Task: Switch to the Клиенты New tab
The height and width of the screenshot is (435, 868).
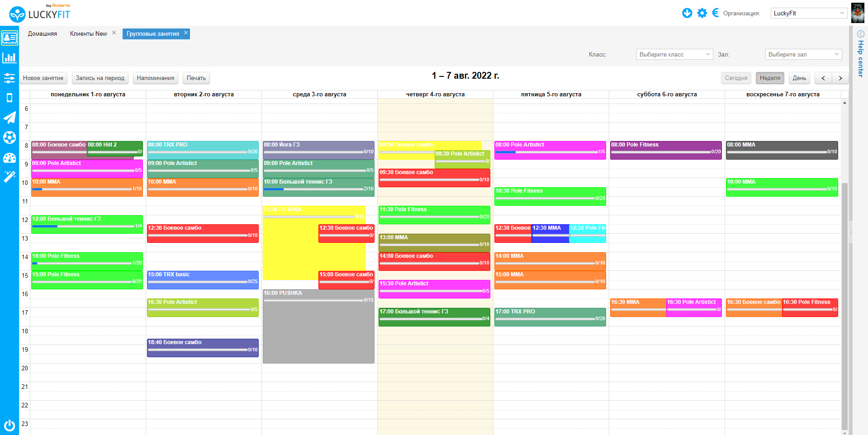Action: pos(89,33)
